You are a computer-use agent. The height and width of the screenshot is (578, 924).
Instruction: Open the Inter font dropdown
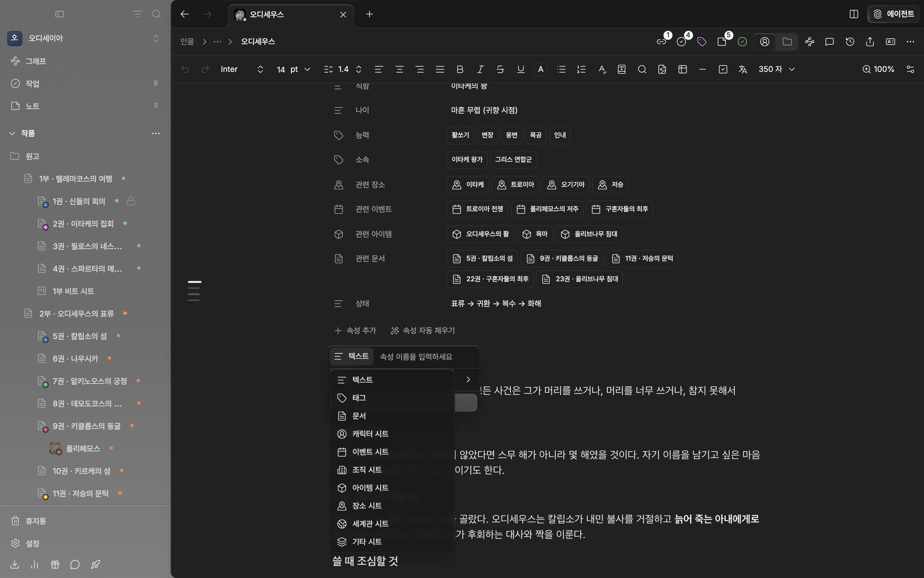coord(242,69)
